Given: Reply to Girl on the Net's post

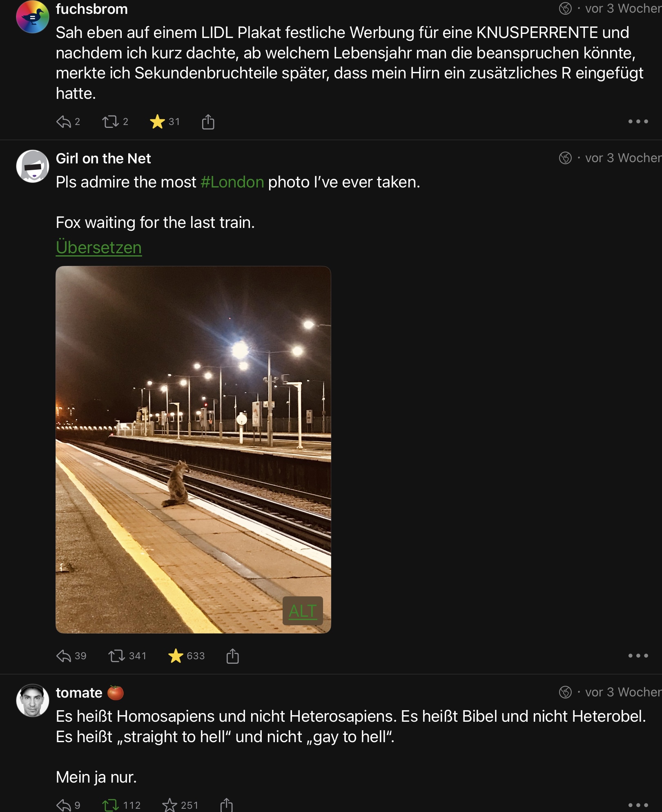Looking at the screenshot, I should tap(64, 656).
